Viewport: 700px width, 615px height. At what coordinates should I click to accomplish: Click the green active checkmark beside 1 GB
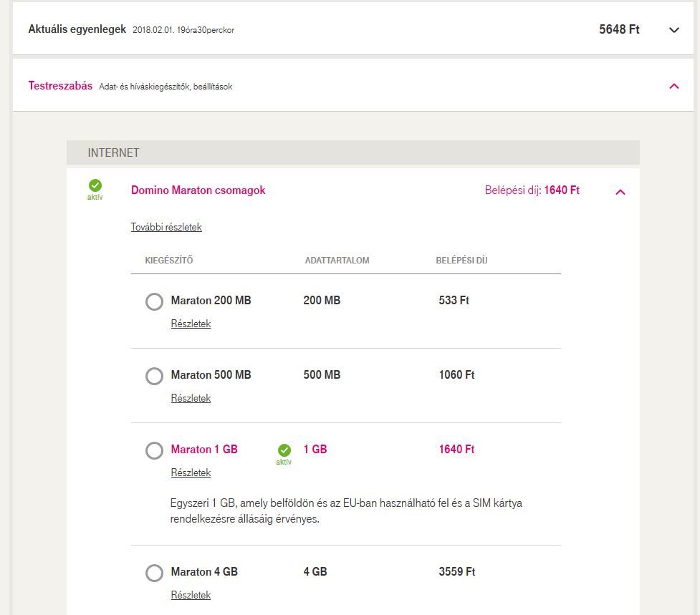[x=284, y=450]
